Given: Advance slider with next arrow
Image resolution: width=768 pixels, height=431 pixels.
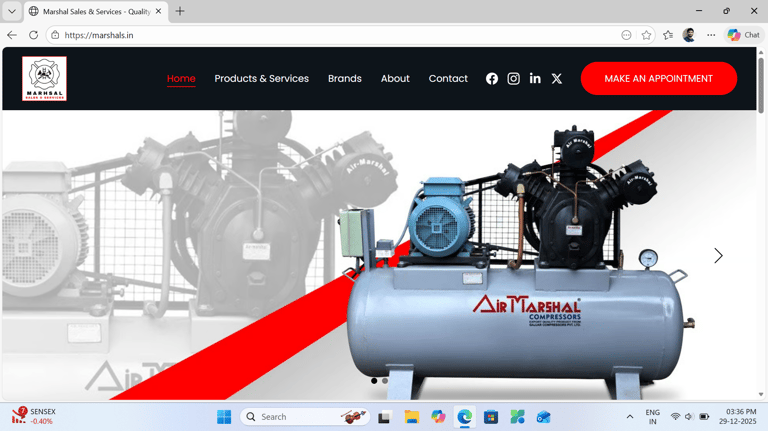Looking at the screenshot, I should 718,256.
